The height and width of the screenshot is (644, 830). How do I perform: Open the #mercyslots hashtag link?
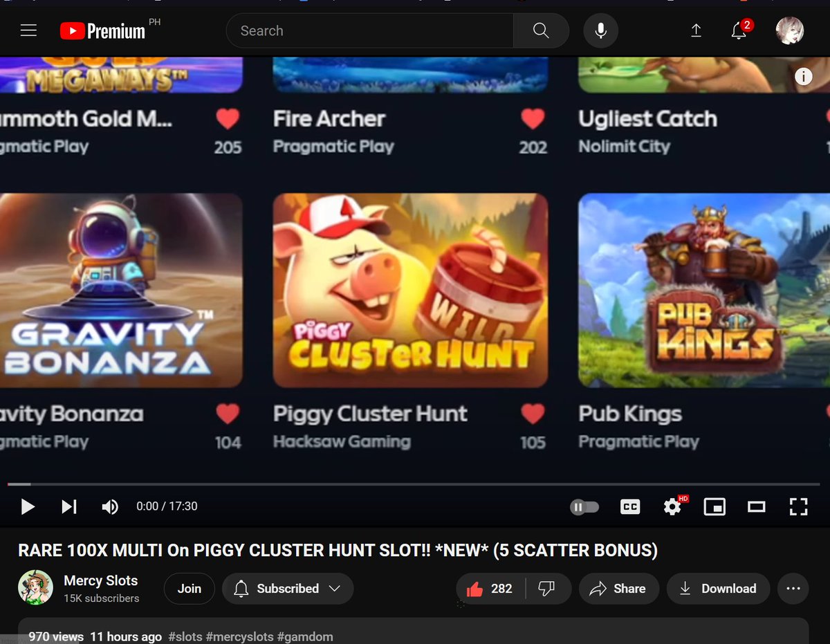click(239, 636)
